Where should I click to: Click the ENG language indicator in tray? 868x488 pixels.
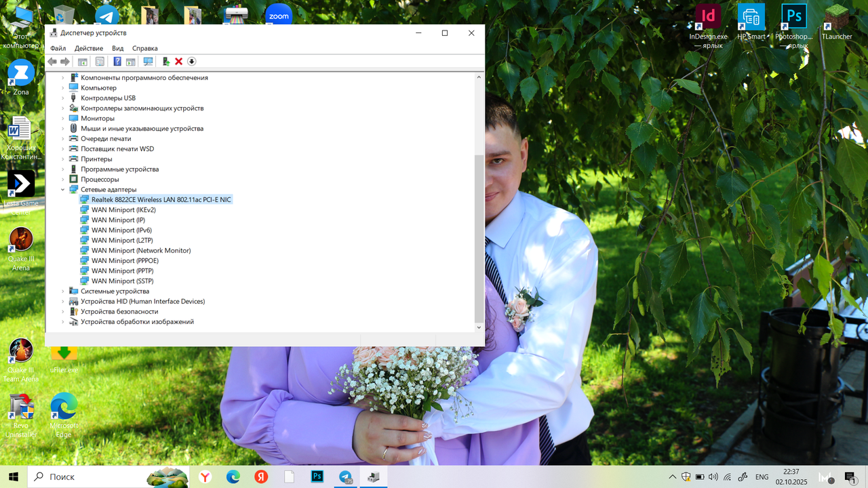click(x=762, y=477)
